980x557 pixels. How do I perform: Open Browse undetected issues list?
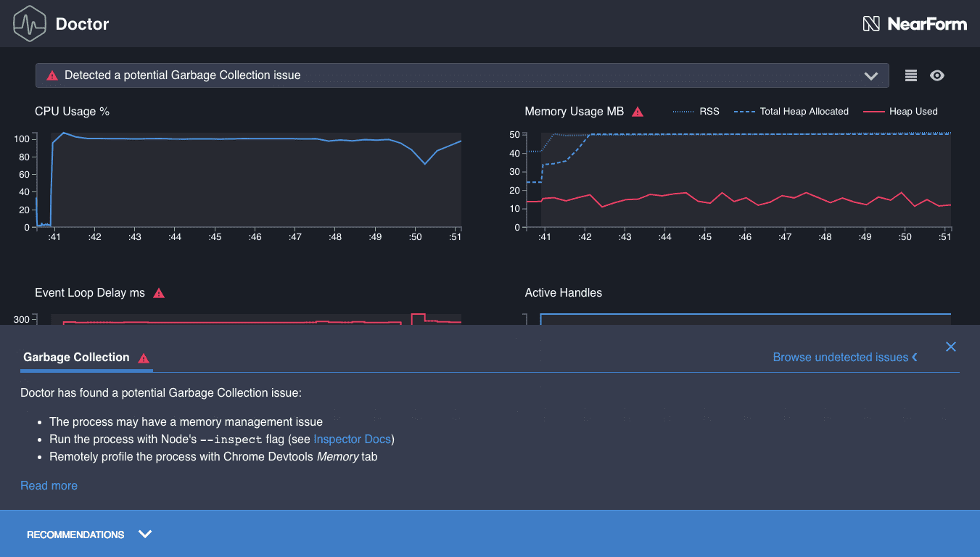click(844, 357)
